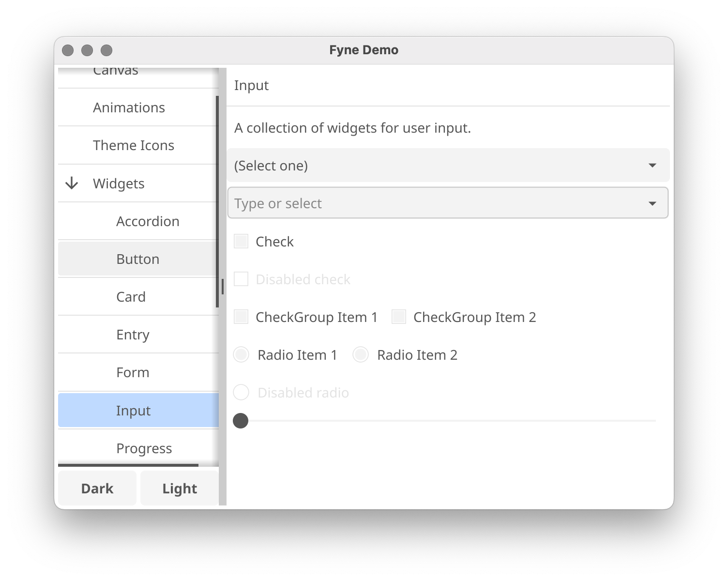Enable CheckGroup Item 2
Viewport: 728px width, 581px height.
(399, 317)
